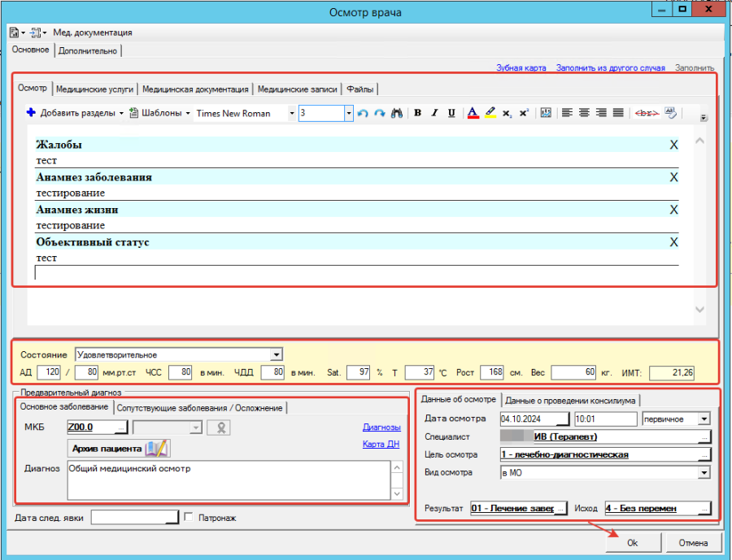732x560 pixels.
Task: Open the Вид осмотра dropdown
Action: click(704, 473)
